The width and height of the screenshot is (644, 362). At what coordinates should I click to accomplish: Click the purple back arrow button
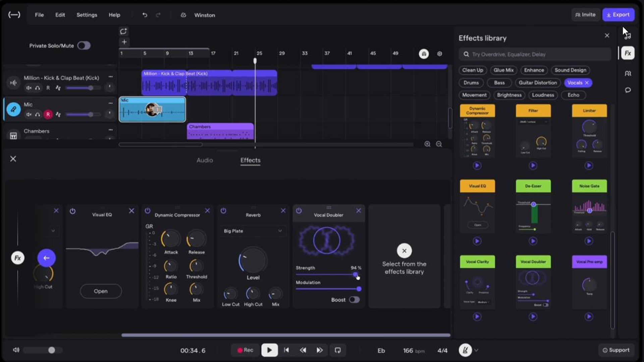47,258
